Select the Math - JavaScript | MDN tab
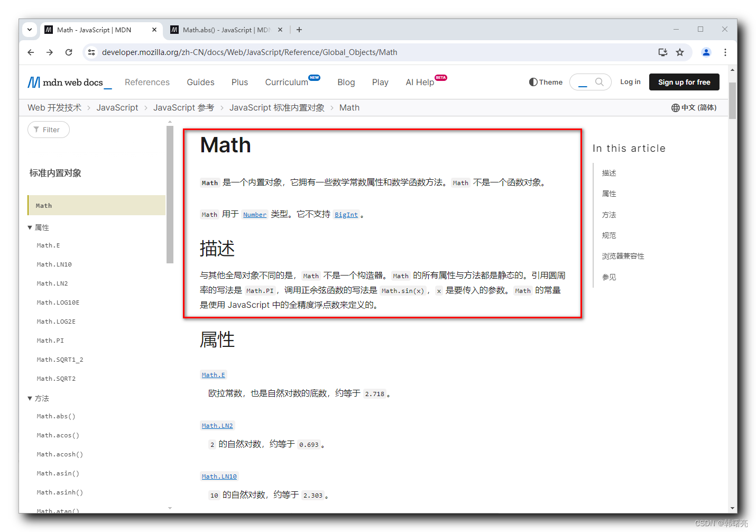 click(x=100, y=30)
